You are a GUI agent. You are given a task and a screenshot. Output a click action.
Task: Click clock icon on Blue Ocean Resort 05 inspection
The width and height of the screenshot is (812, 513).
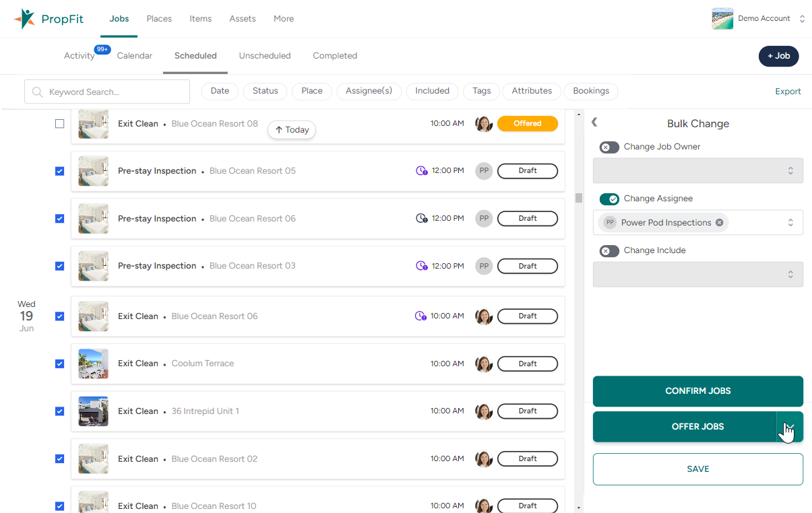(x=422, y=171)
